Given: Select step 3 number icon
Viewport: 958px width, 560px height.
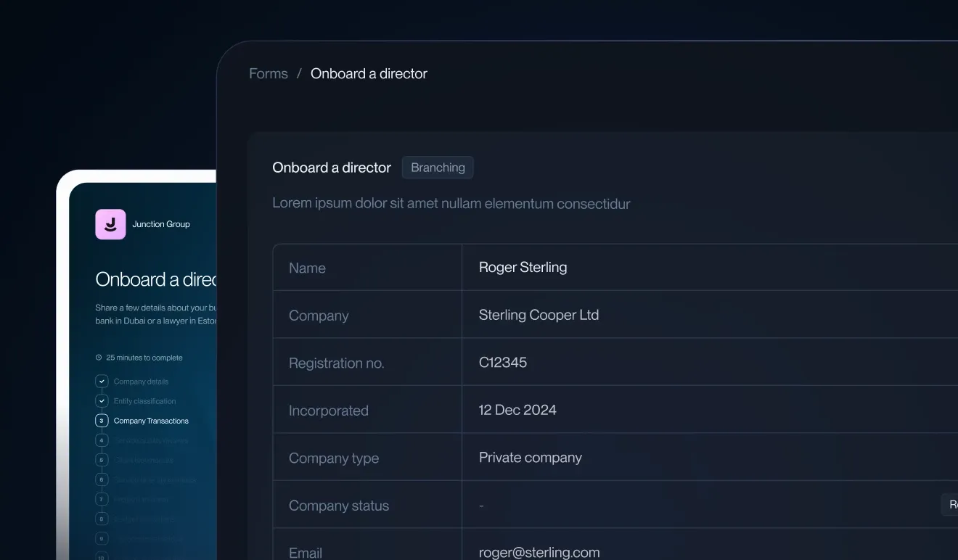Looking at the screenshot, I should click(102, 421).
